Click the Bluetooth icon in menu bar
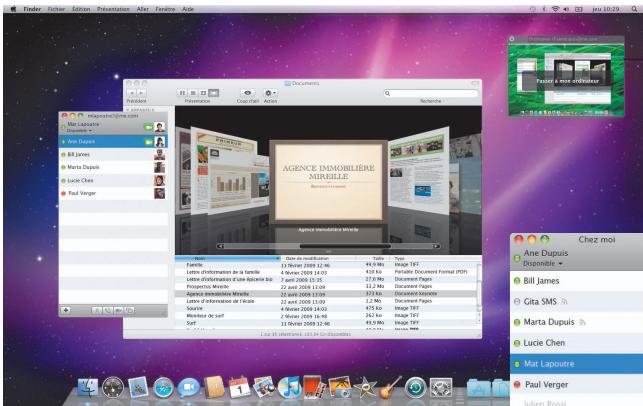Screen dimensions: 643x406 [544, 9]
